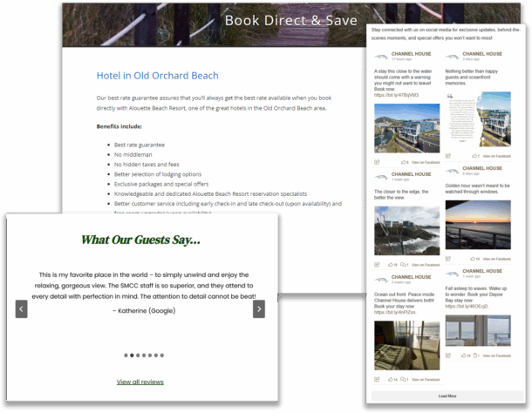Viewport: 532px width, 413px height.
Task: Select the first review carousel dot
Action: click(x=126, y=355)
